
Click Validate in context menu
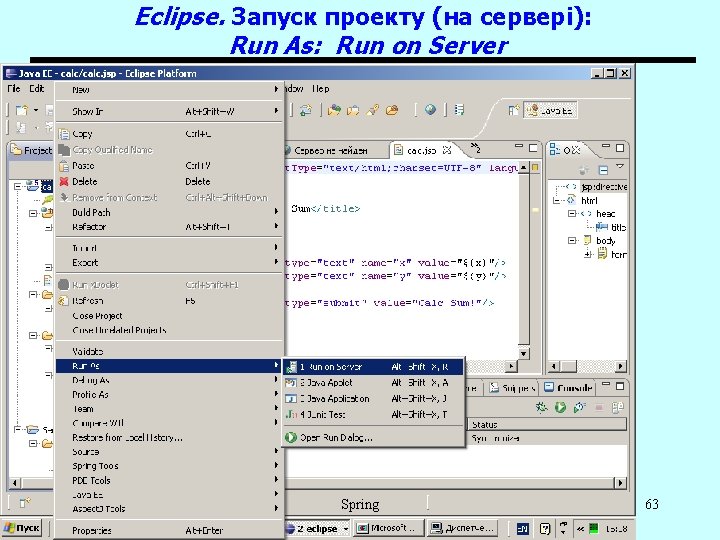pos(169,351)
